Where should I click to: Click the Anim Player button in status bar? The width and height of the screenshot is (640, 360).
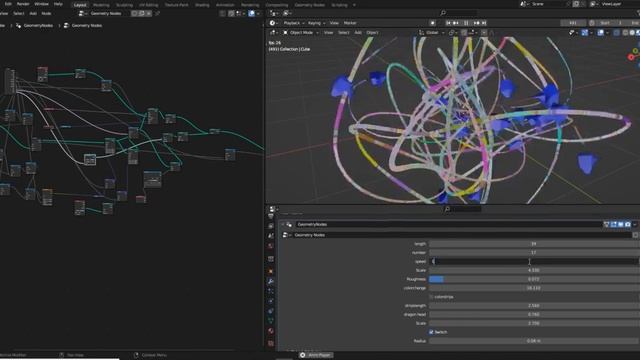point(316,355)
